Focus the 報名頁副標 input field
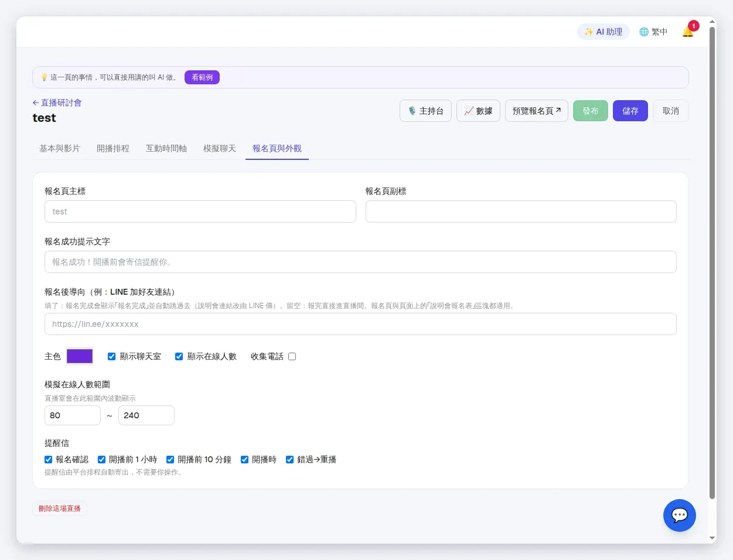Image resolution: width=733 pixels, height=560 pixels. tap(521, 211)
